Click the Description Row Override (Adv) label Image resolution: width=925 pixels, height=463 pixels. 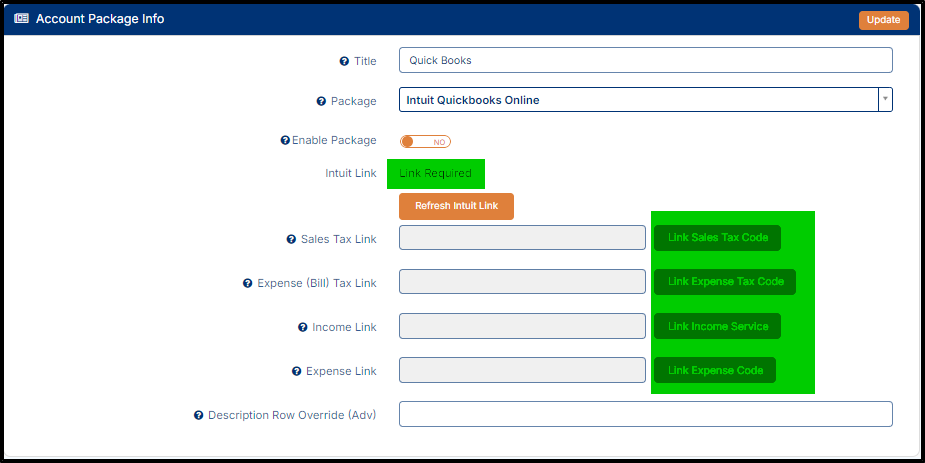[x=292, y=415]
